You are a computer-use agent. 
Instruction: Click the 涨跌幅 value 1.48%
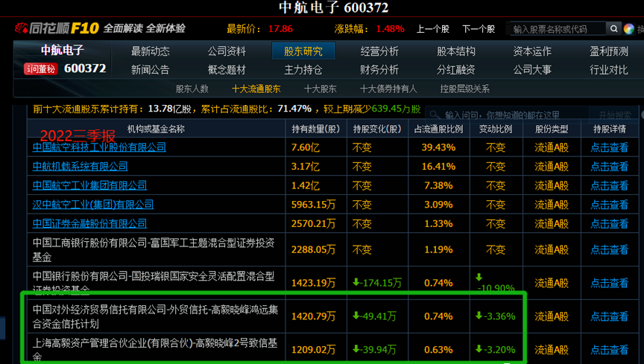click(x=390, y=29)
